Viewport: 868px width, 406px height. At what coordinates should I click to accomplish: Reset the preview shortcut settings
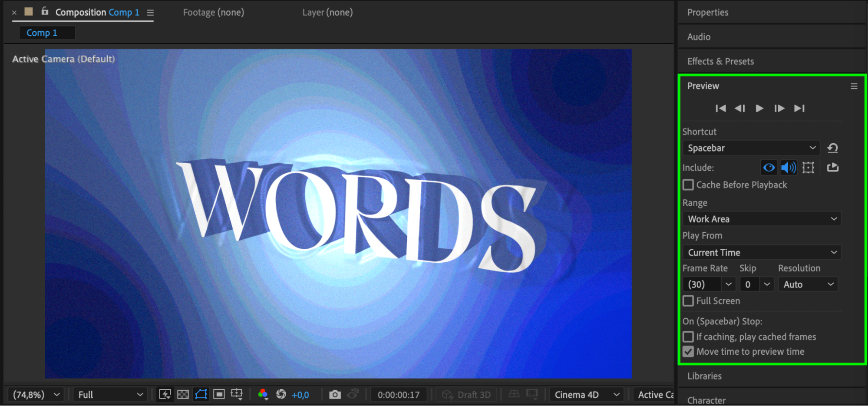(x=832, y=148)
